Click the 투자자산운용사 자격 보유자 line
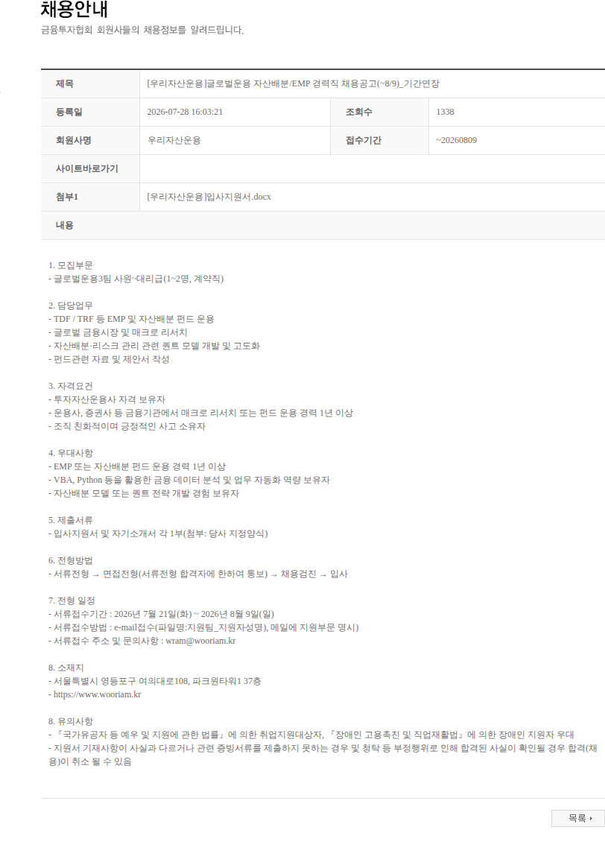This screenshot has width=605, height=868. pyautogui.click(x=107, y=399)
